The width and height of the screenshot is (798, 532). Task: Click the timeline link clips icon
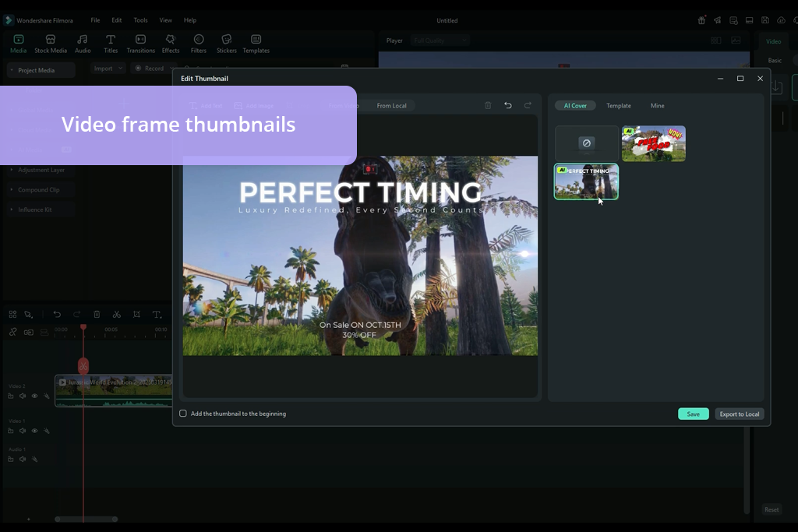pyautogui.click(x=12, y=332)
